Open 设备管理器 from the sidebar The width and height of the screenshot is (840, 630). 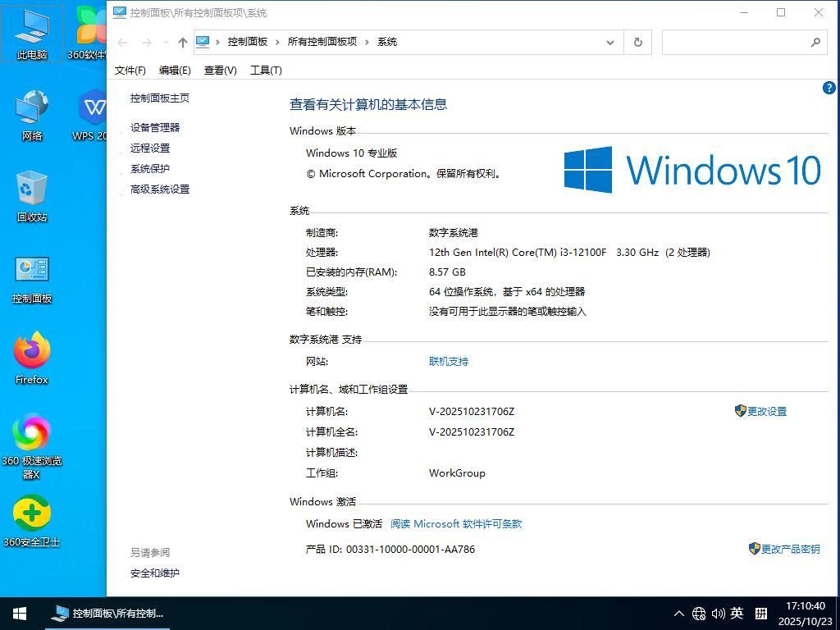156,128
